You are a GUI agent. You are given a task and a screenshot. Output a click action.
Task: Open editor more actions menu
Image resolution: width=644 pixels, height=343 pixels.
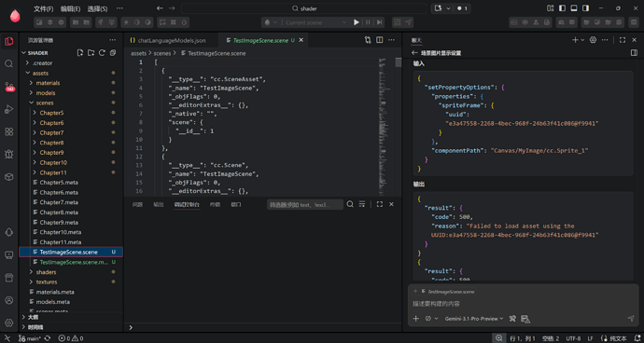tap(391, 40)
